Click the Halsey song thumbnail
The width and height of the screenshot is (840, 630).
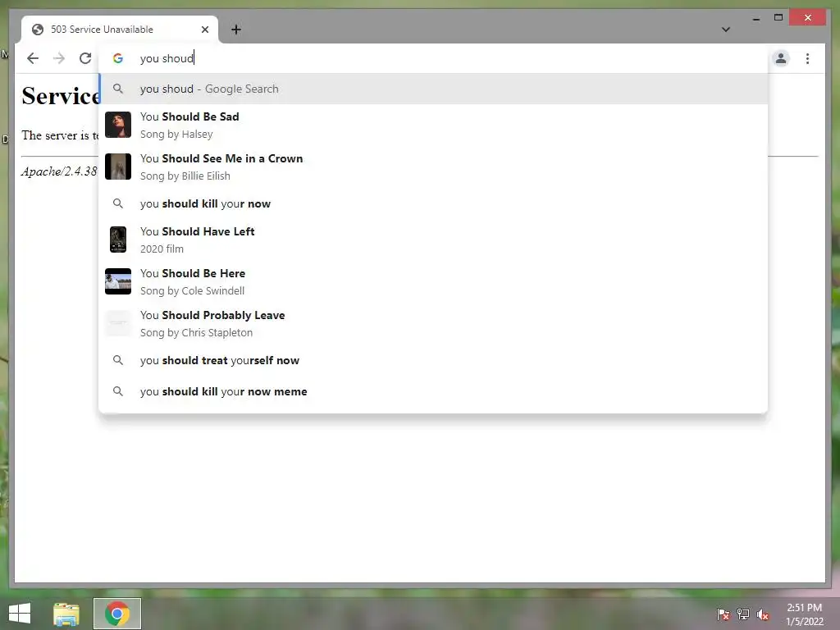pos(118,125)
